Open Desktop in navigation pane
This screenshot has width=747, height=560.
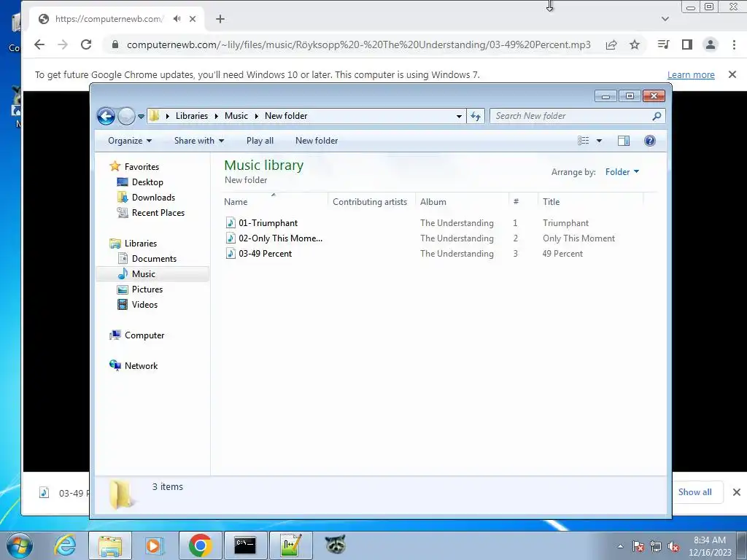(147, 182)
